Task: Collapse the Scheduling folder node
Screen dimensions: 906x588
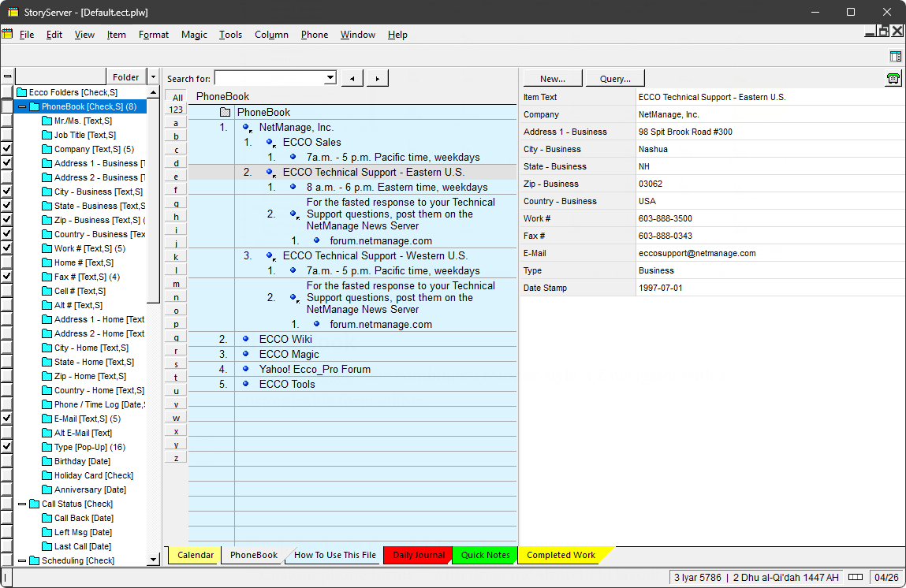Action: [x=22, y=560]
